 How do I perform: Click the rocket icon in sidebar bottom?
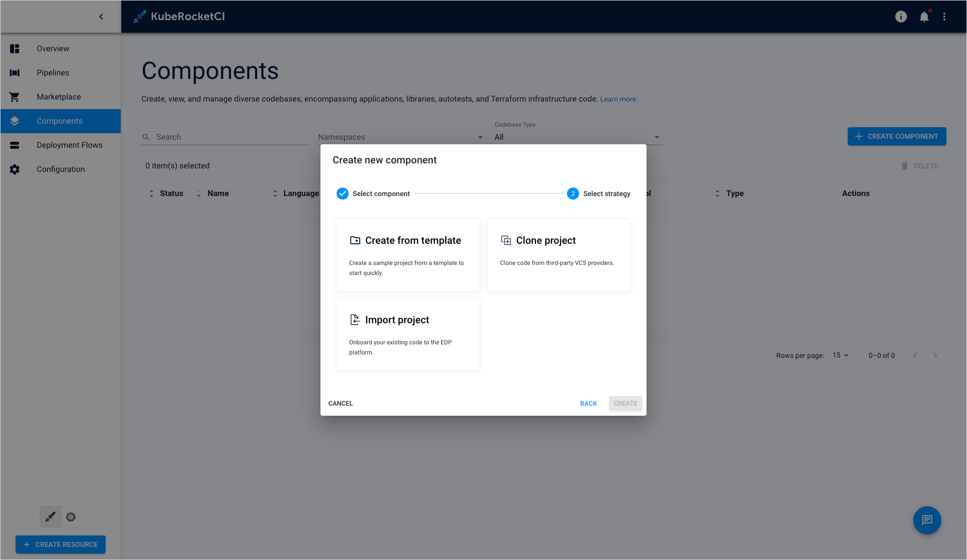point(50,517)
